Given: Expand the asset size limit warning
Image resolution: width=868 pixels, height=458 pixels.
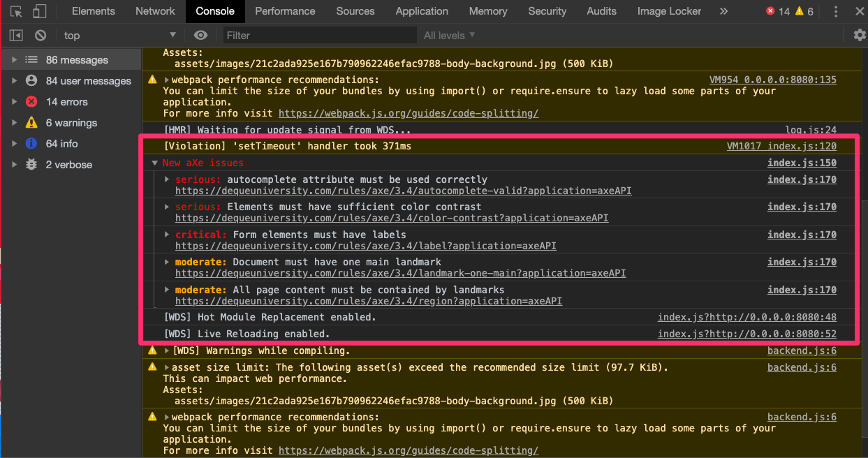Looking at the screenshot, I should click(x=167, y=367).
